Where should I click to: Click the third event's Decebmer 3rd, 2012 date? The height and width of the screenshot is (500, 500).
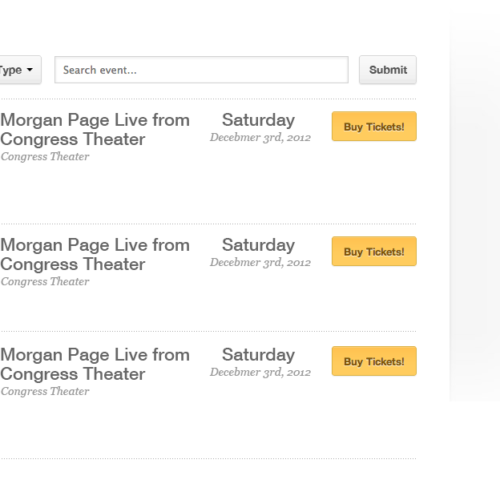pos(260,372)
